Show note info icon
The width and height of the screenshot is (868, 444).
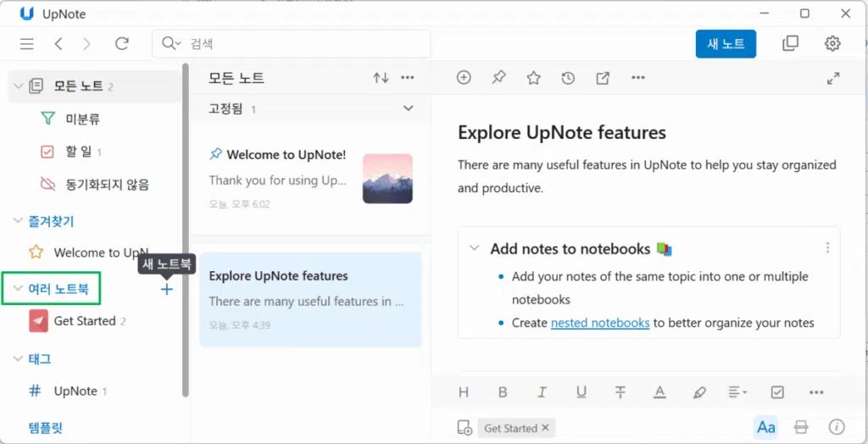point(837,427)
